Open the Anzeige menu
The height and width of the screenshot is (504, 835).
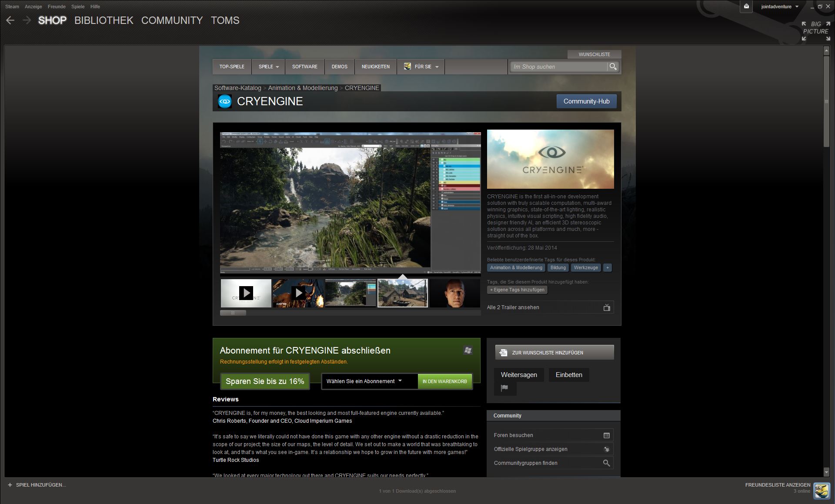tap(33, 7)
